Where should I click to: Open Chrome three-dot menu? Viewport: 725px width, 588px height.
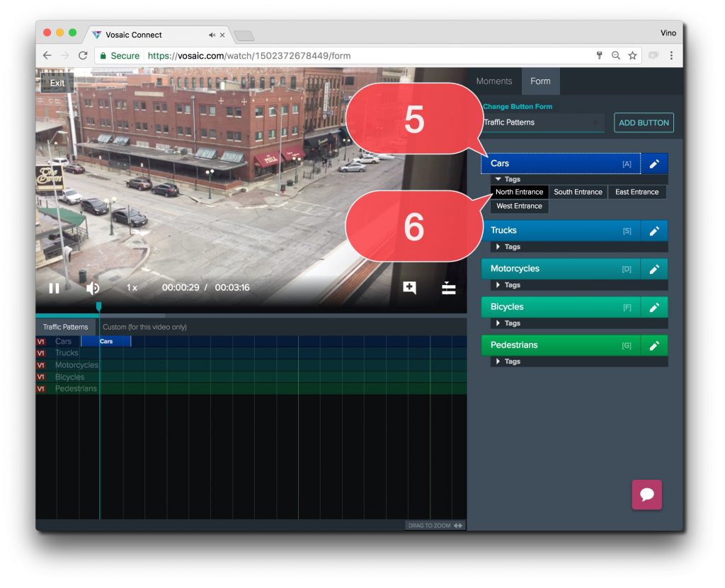coord(671,55)
